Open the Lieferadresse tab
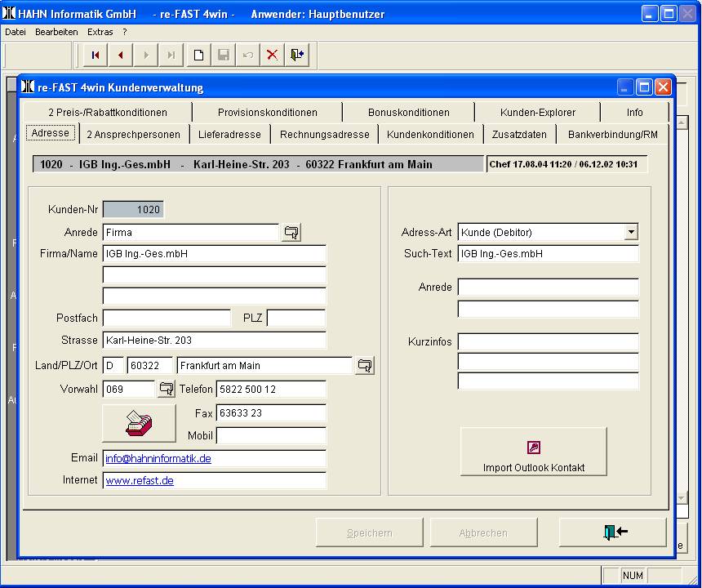The width and height of the screenshot is (702, 588). 229,135
